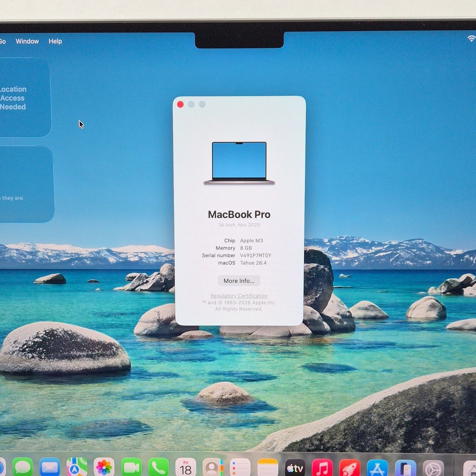Open the Apple TV app
The width and height of the screenshot is (476, 476).
(295, 467)
